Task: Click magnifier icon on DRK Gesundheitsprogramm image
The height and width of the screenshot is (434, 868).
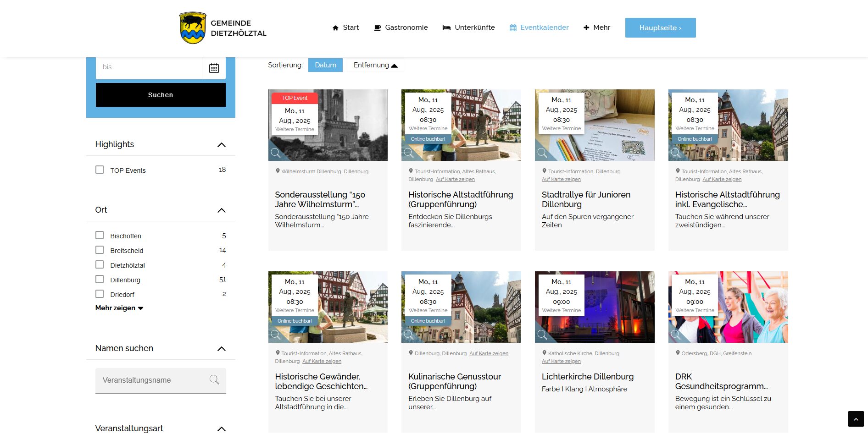Action: click(676, 335)
